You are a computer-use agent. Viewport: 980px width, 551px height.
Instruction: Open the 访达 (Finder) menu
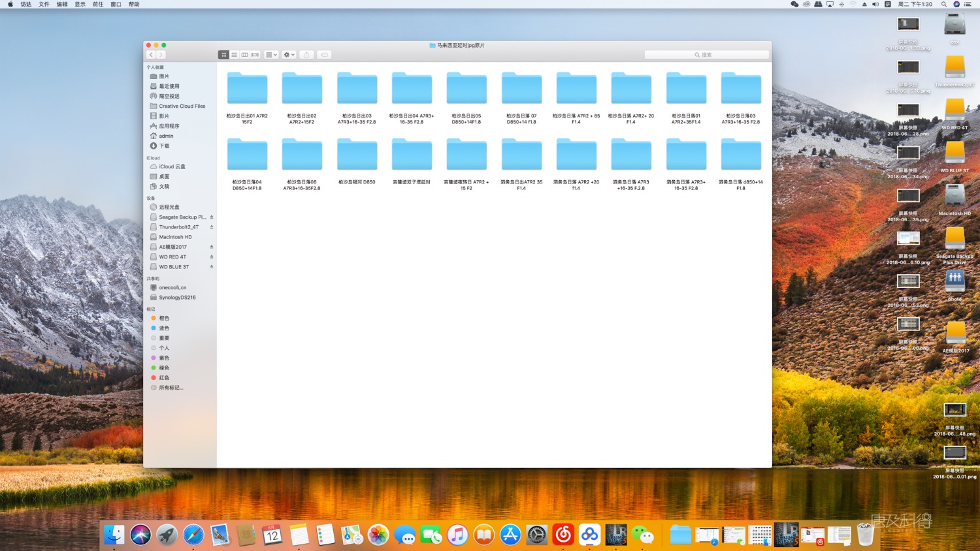click(26, 4)
